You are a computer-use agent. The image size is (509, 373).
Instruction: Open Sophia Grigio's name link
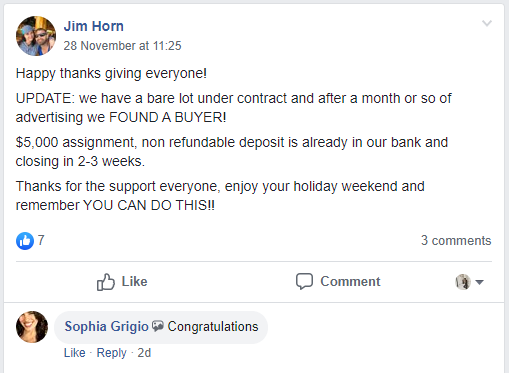point(107,326)
